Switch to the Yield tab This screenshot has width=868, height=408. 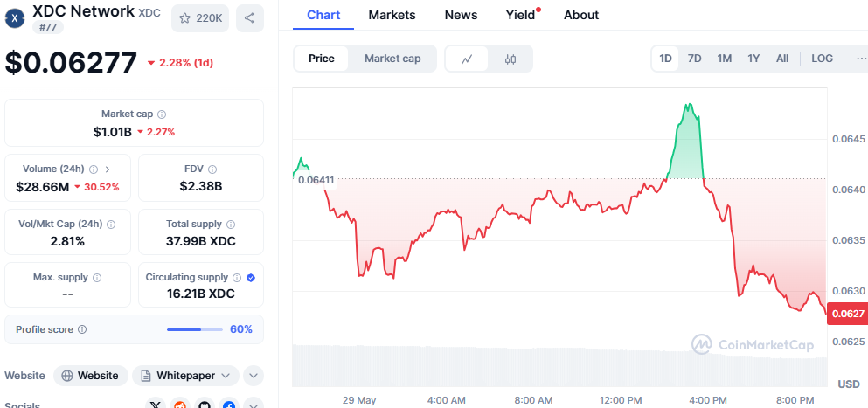[x=520, y=15]
